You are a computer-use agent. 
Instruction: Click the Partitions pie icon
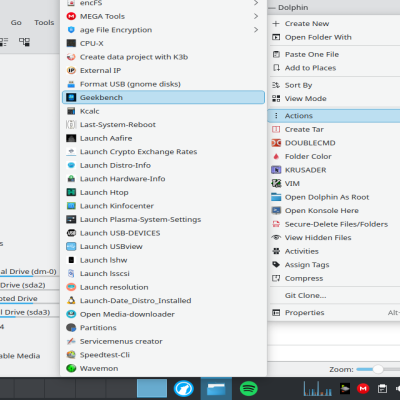click(71, 328)
